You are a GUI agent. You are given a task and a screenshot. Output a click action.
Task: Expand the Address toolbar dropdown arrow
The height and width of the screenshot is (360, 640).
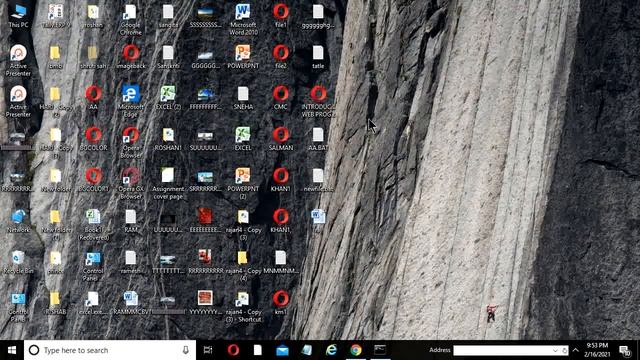point(555,350)
